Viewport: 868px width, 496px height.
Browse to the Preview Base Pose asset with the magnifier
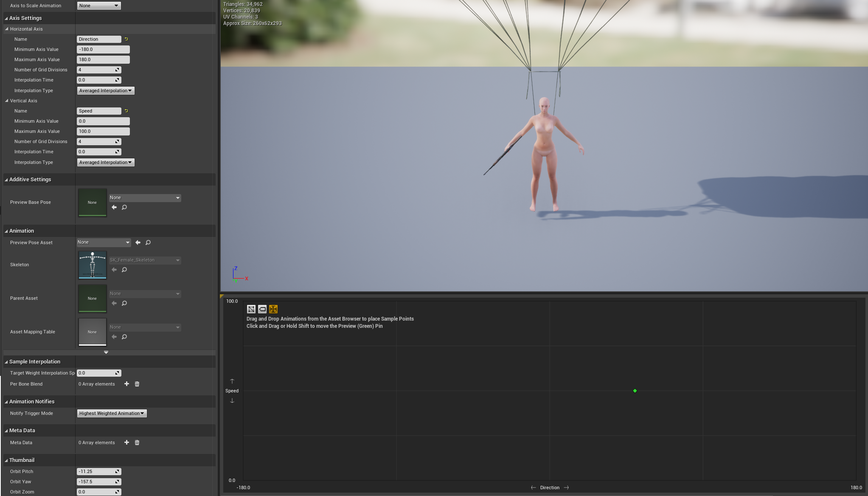(124, 207)
